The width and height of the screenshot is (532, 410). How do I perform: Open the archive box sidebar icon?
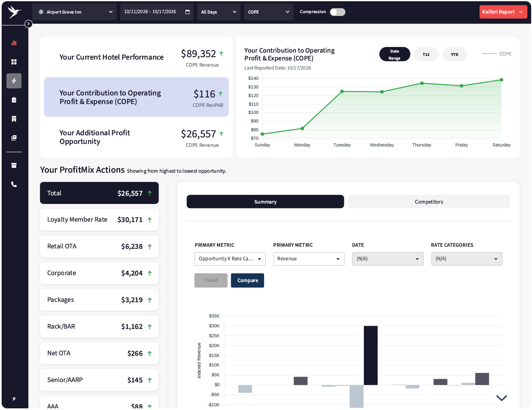click(14, 165)
